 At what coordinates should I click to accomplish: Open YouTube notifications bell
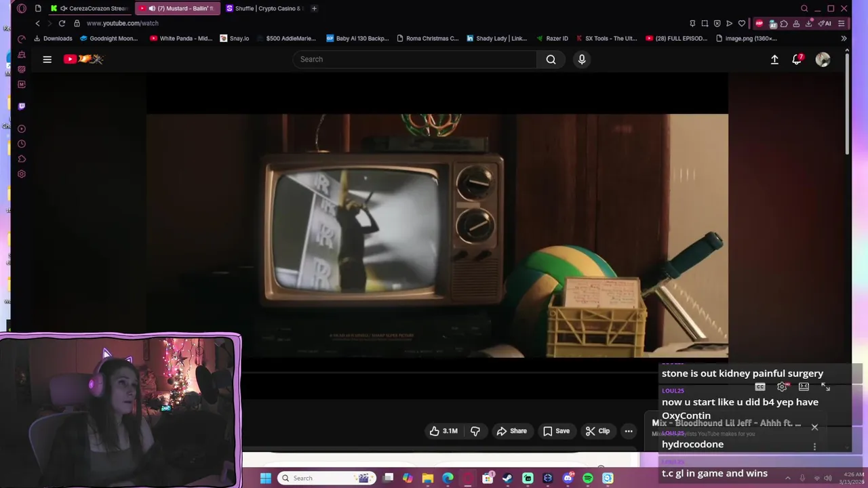click(797, 60)
